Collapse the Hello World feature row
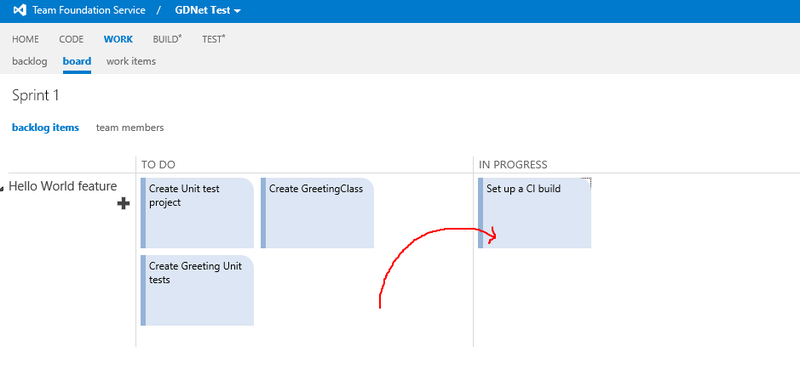Image resolution: width=800 pixels, height=392 pixels. click(x=2, y=188)
